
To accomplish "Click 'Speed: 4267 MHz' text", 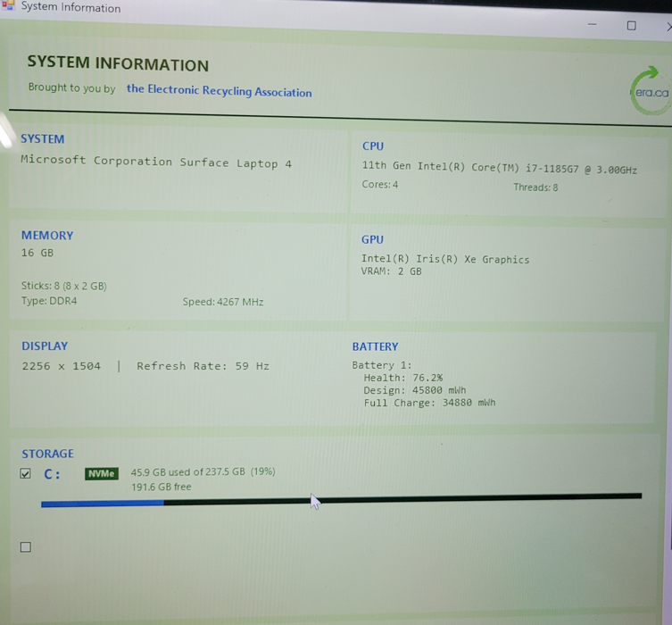I will [223, 302].
